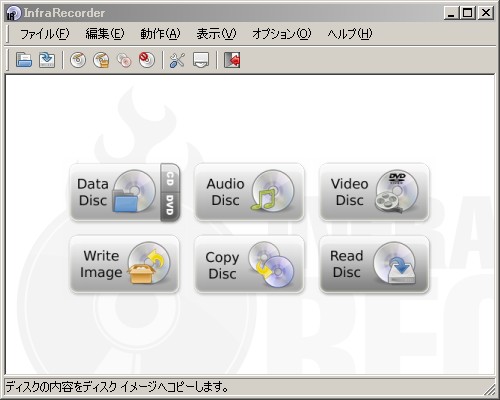The height and width of the screenshot is (400, 500).
Task: Click the Read Disc button
Action: pos(374,264)
